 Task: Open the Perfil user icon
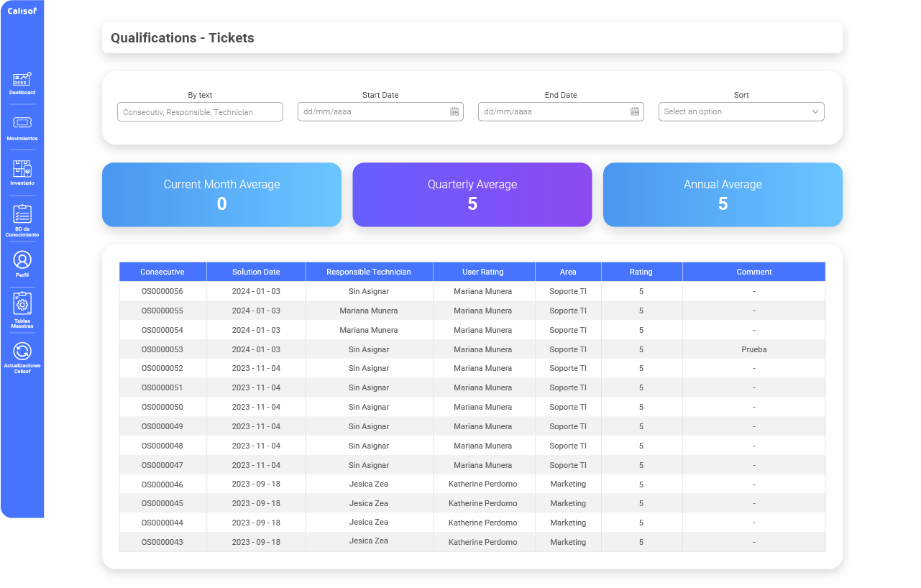pyautogui.click(x=22, y=259)
